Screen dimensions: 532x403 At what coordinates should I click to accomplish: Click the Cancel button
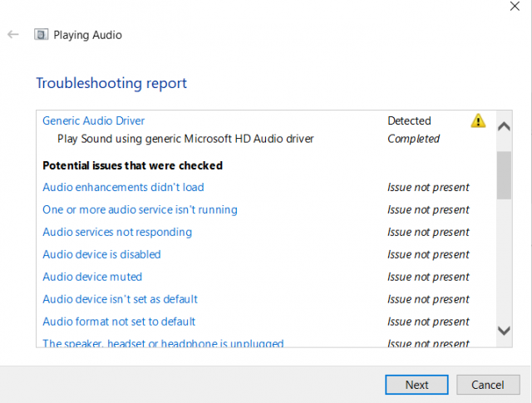tap(488, 385)
